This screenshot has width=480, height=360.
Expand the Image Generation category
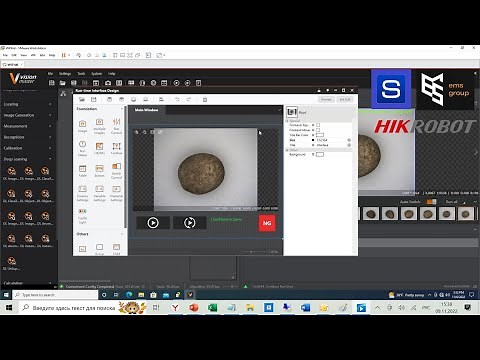pyautogui.click(x=50, y=115)
